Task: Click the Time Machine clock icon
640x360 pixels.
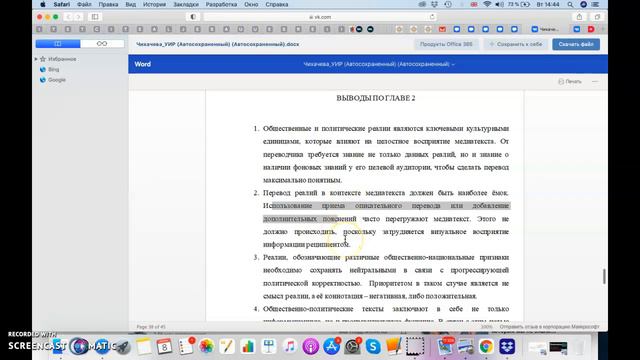Action: (x=448, y=4)
